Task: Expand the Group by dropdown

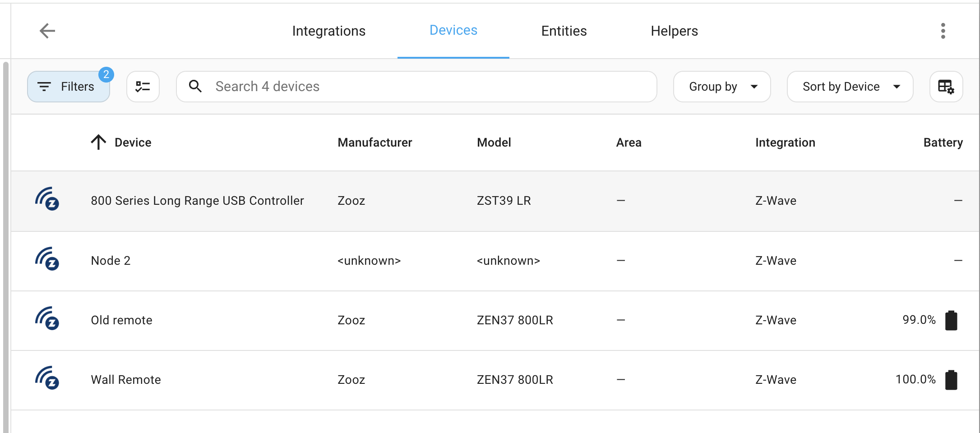Action: pyautogui.click(x=721, y=87)
